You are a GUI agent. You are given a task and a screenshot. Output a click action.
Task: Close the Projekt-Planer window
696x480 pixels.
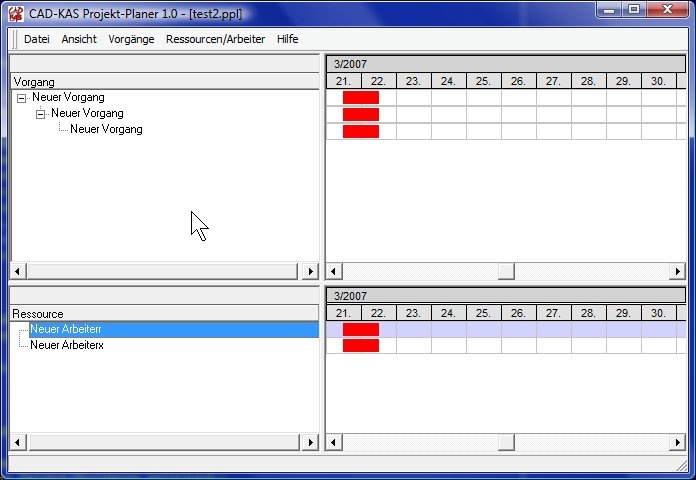[x=667, y=9]
